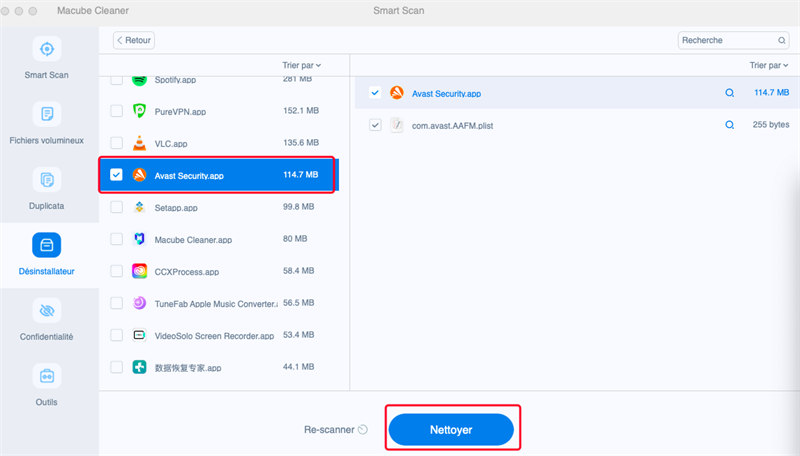The height and width of the screenshot is (456, 800).
Task: Click the Re-scanner refresh icon
Action: [363, 429]
